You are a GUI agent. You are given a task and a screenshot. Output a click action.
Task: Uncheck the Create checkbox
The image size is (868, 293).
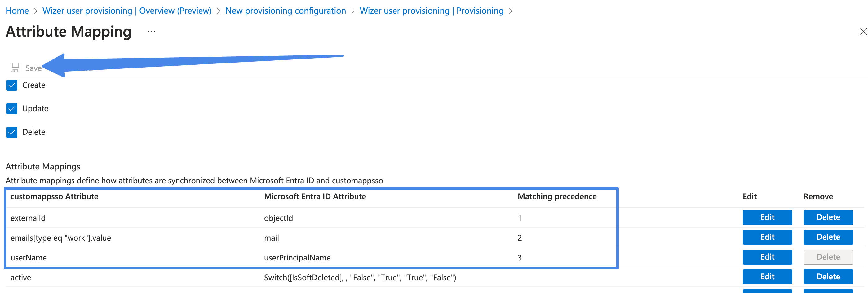tap(12, 85)
